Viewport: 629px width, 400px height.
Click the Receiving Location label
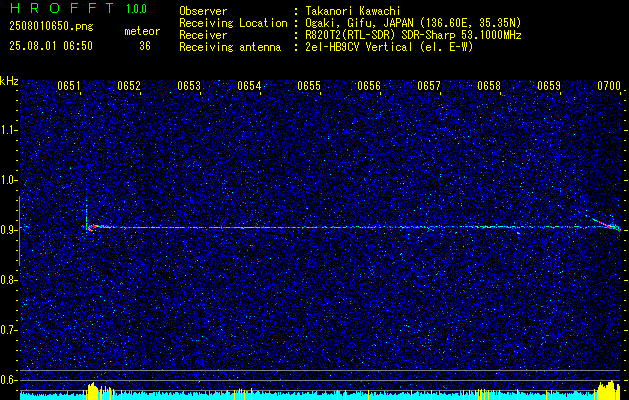233,23
